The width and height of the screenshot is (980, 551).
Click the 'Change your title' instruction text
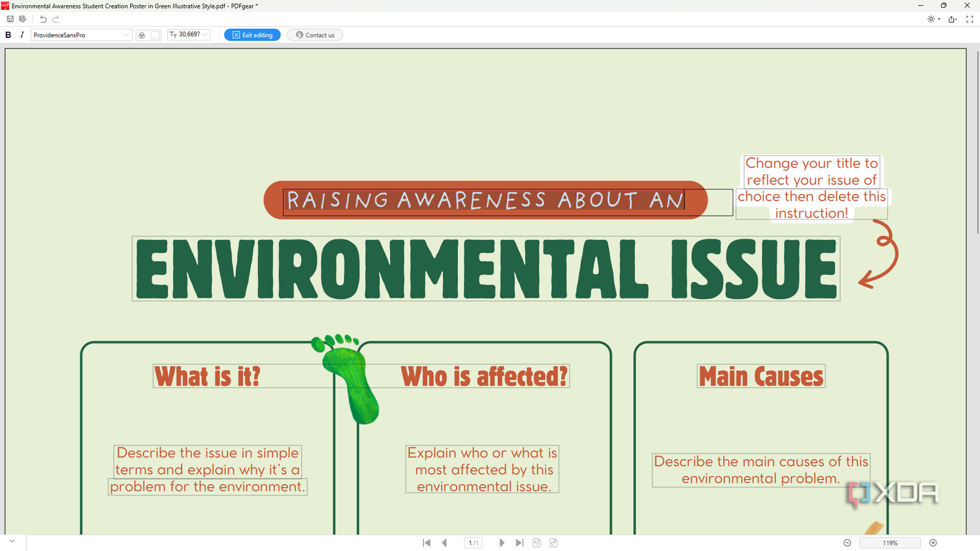click(811, 188)
